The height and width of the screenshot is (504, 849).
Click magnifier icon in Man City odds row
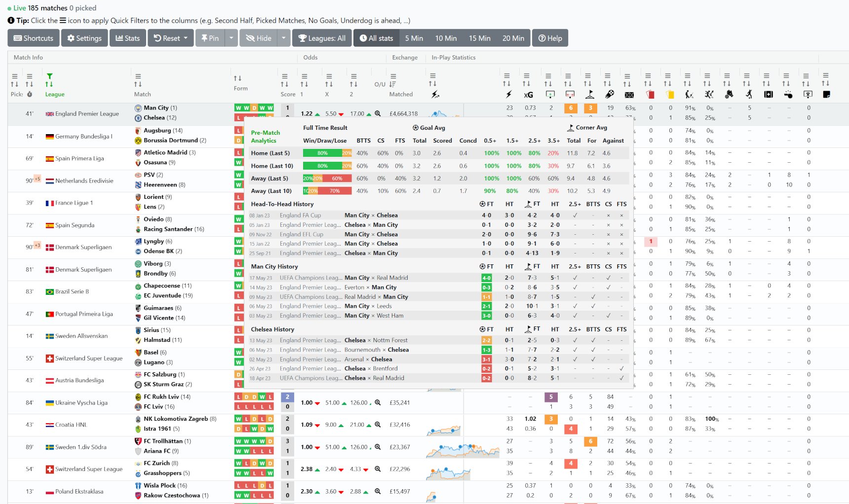378,113
